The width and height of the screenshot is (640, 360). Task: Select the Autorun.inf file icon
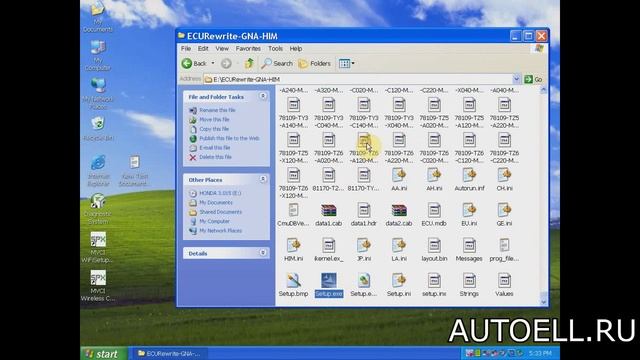(x=469, y=176)
